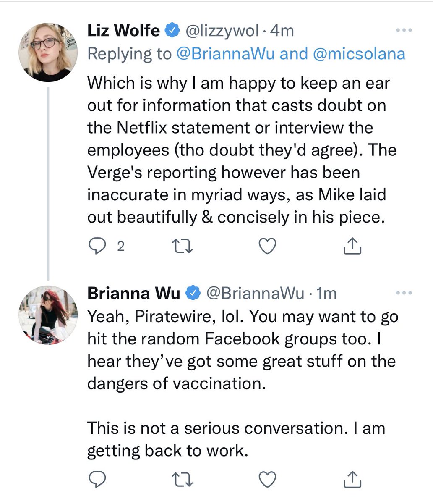Retweet Liz Wolfe's tweet
The height and width of the screenshot is (504, 433).
pyautogui.click(x=184, y=247)
